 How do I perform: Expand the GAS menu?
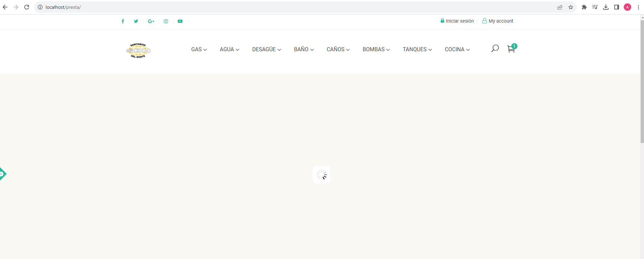pyautogui.click(x=199, y=49)
